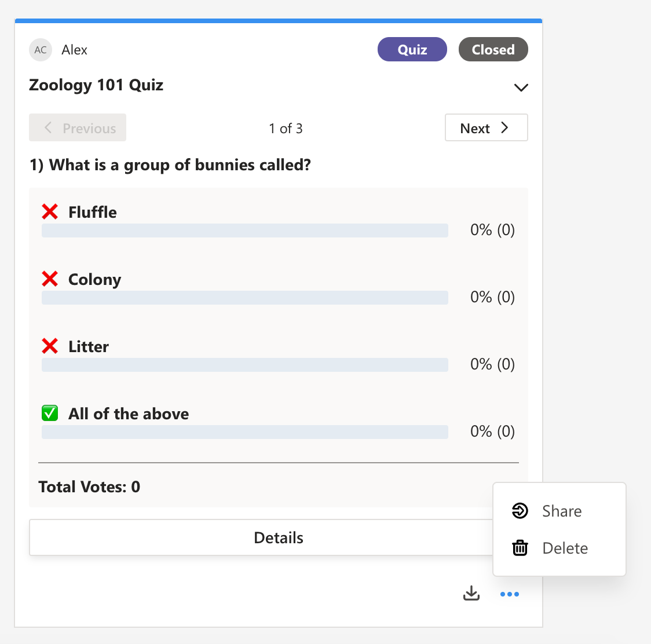
Task: Click Alex's AC avatar icon
Action: pos(41,50)
